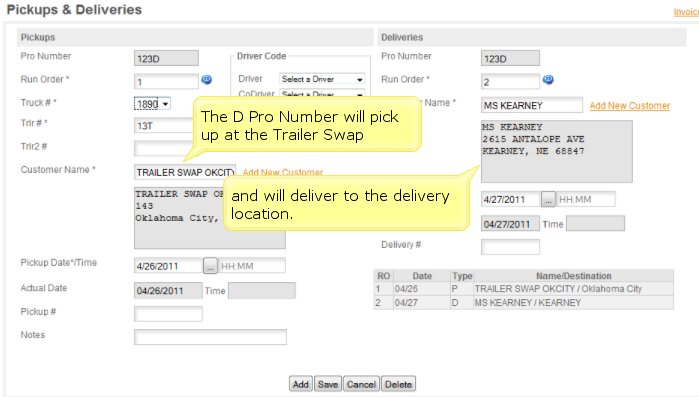
Task: Select row MS KEARNEY / KEARNEY
Action: tap(524, 303)
